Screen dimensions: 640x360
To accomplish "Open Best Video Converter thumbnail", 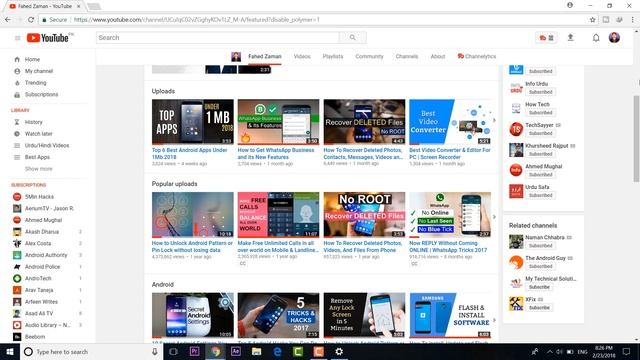I will click(450, 122).
